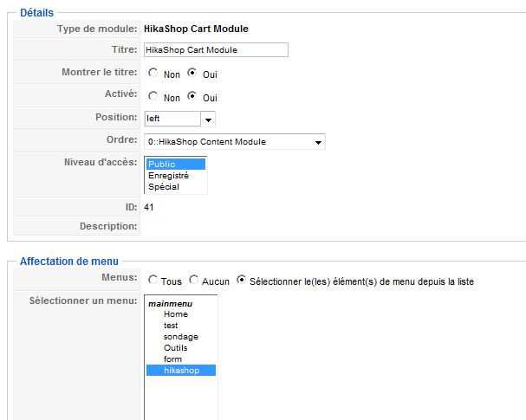Image resolution: width=526 pixels, height=420 pixels.
Task: Select 'Oui' for Montrer le titre
Action: tap(192, 74)
